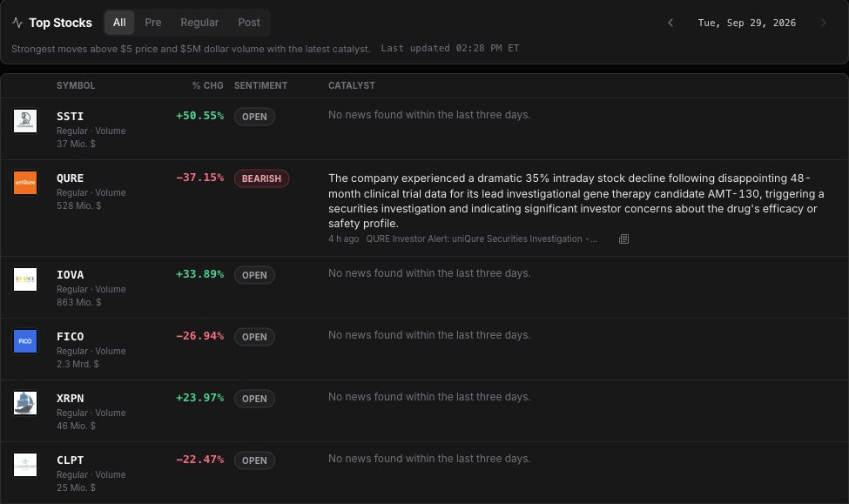Open the uniQure QURE logo
The height and width of the screenshot is (504, 849).
point(25,183)
